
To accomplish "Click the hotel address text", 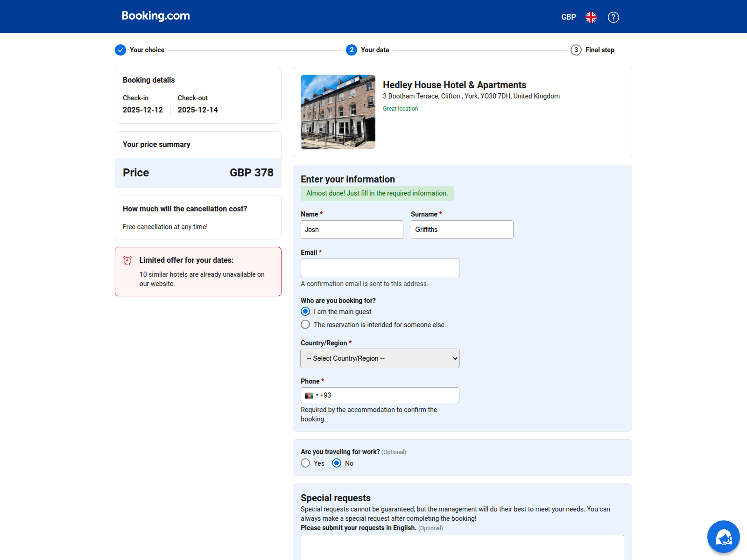I will coord(471,96).
